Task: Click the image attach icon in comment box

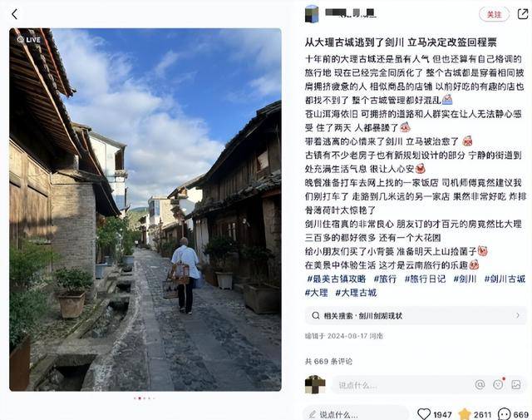Action: (x=516, y=384)
